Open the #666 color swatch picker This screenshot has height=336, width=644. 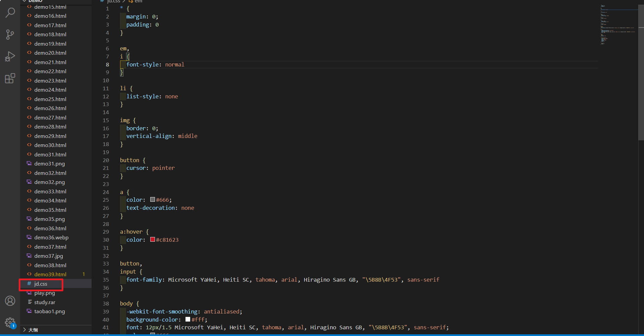pos(153,200)
